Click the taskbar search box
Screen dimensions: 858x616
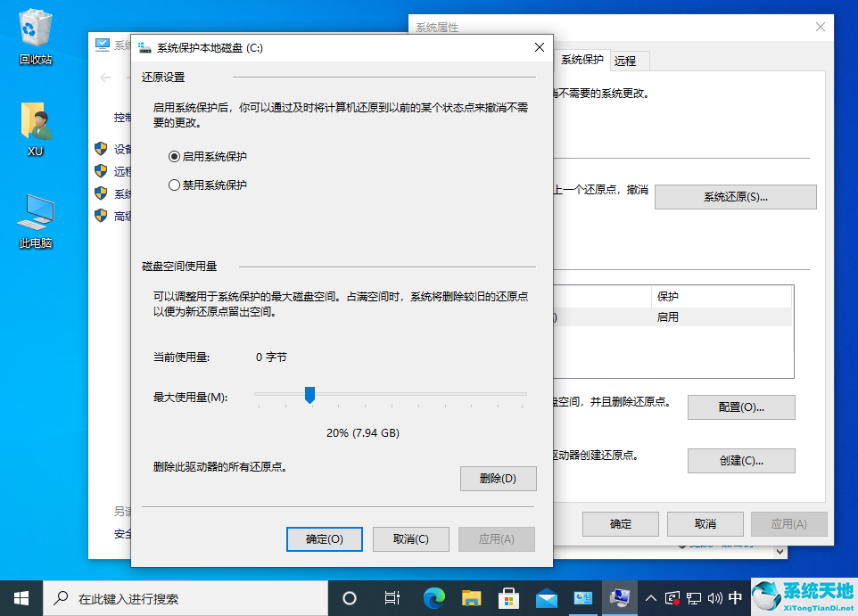tap(186, 598)
